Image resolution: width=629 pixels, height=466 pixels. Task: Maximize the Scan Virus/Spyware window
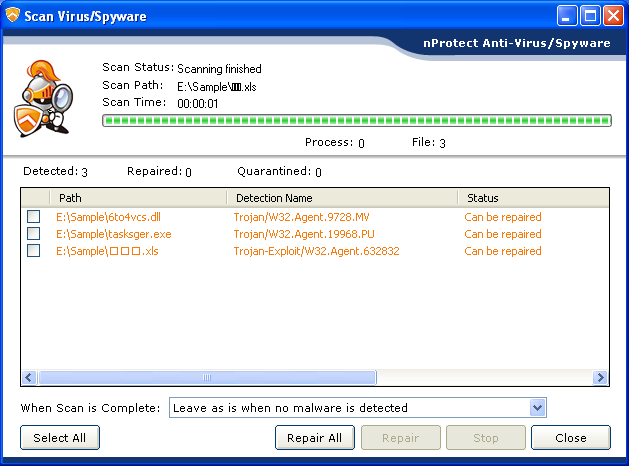590,16
